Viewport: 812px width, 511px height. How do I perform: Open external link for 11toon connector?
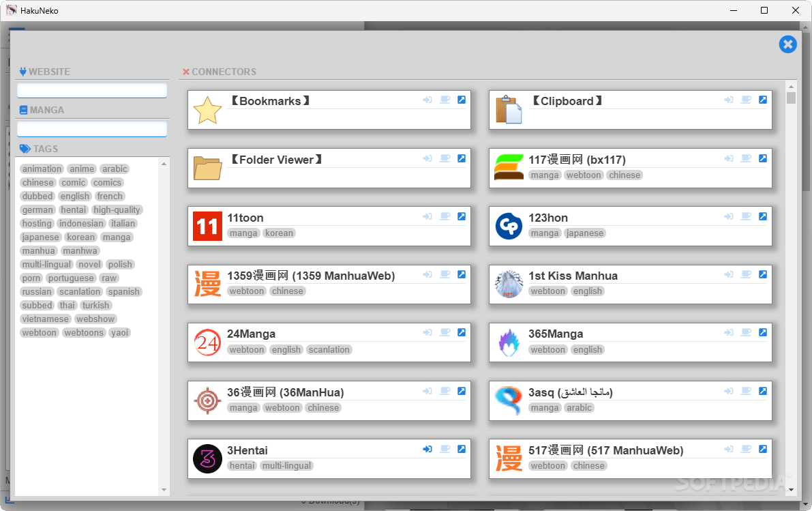point(462,216)
